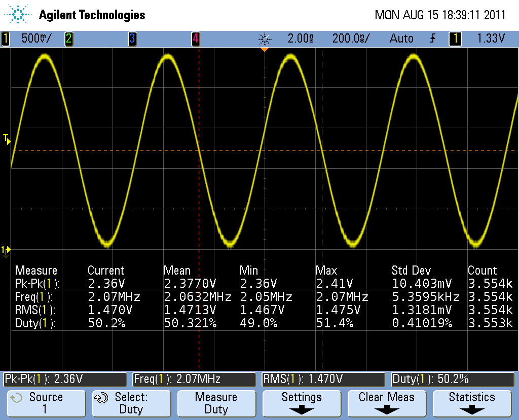
Task: Click duty count value 3.553k
Action: click(x=491, y=323)
